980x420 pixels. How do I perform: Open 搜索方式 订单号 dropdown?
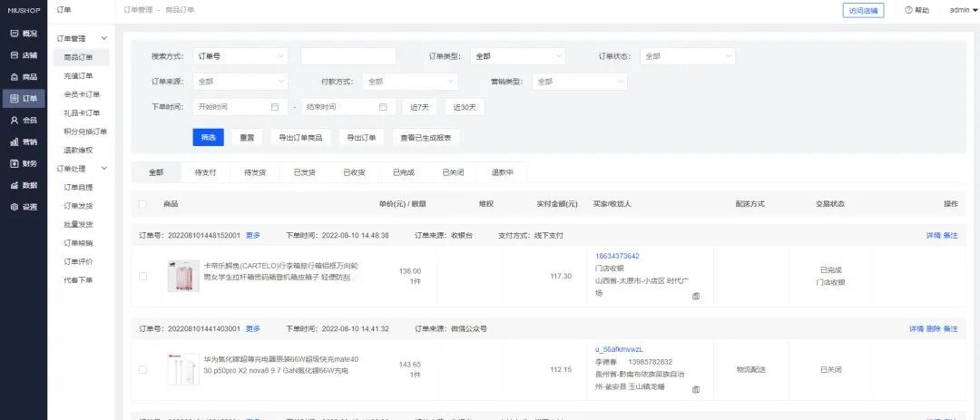[x=240, y=56]
